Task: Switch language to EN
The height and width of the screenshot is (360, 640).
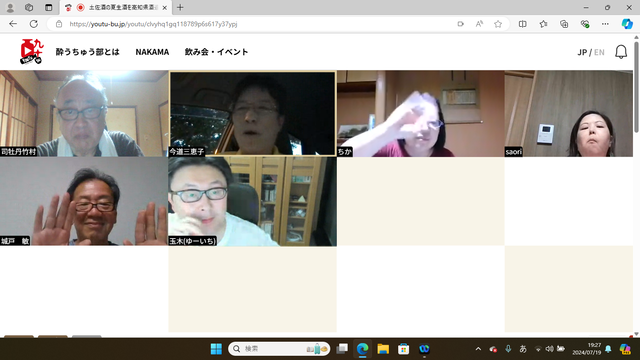Action: 599,52
